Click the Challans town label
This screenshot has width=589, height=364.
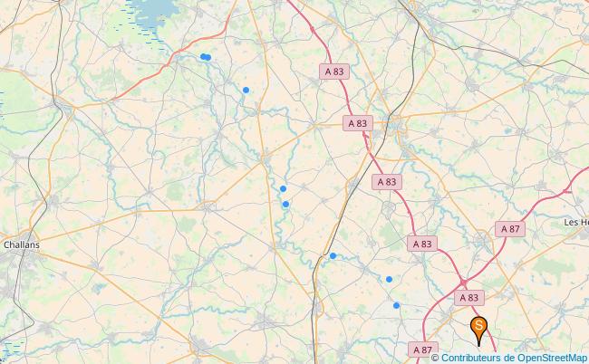click(22, 244)
